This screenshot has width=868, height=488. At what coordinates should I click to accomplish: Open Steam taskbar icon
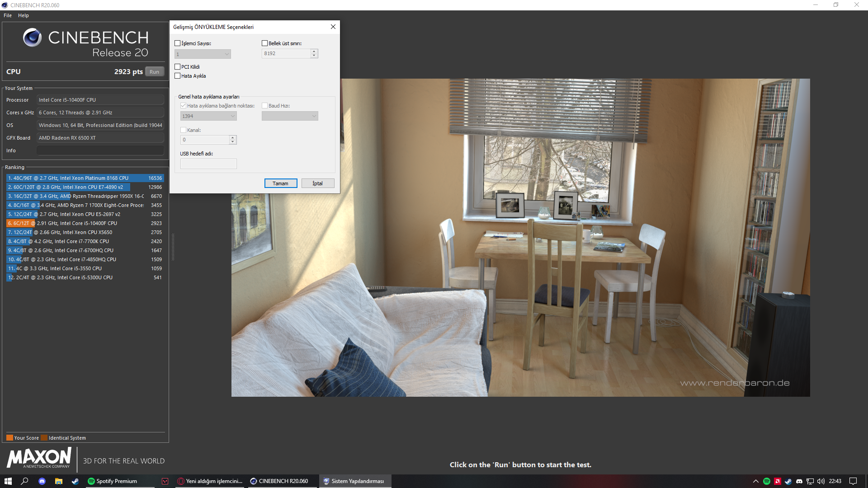coord(75,481)
